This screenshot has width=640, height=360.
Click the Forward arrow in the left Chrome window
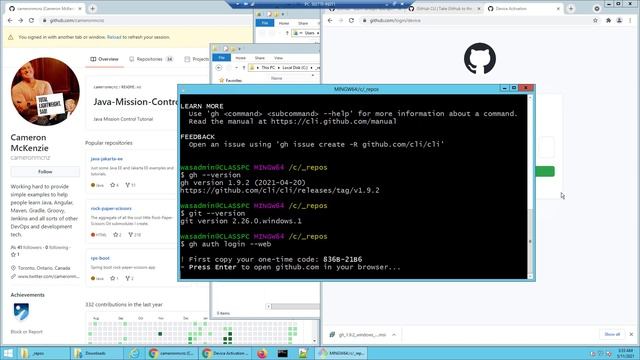(20, 20)
